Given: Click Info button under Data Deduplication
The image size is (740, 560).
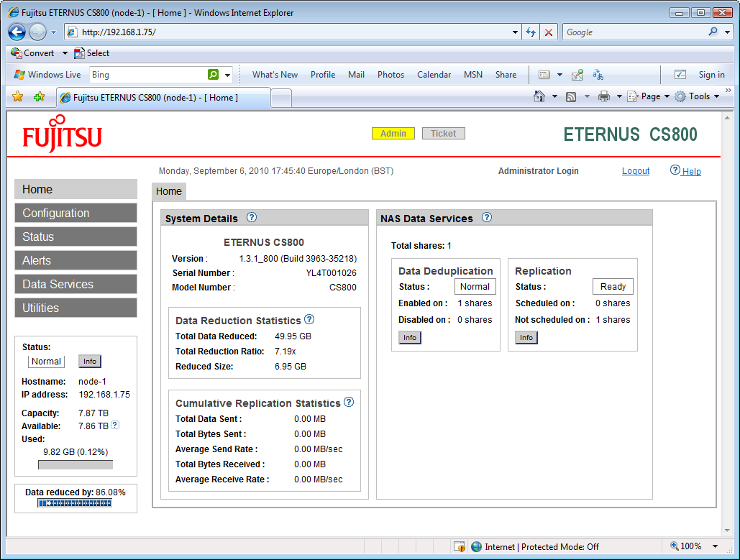Looking at the screenshot, I should point(410,337).
